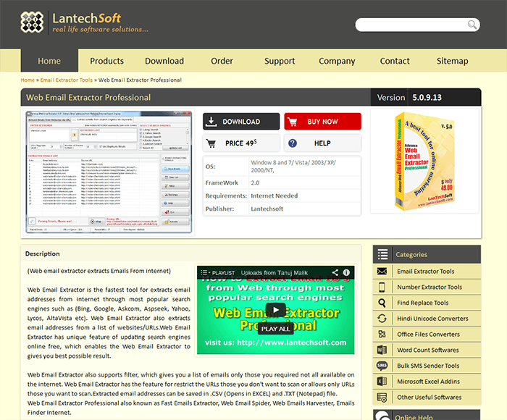Image resolution: width=507 pixels, height=420 pixels.
Task: Click the Home breadcrumb link
Action: 28,80
